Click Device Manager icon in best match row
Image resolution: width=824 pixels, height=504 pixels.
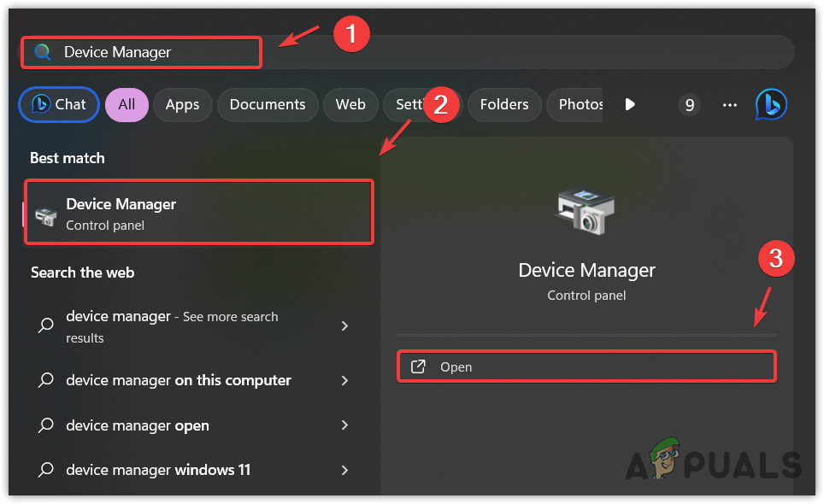pyautogui.click(x=45, y=216)
